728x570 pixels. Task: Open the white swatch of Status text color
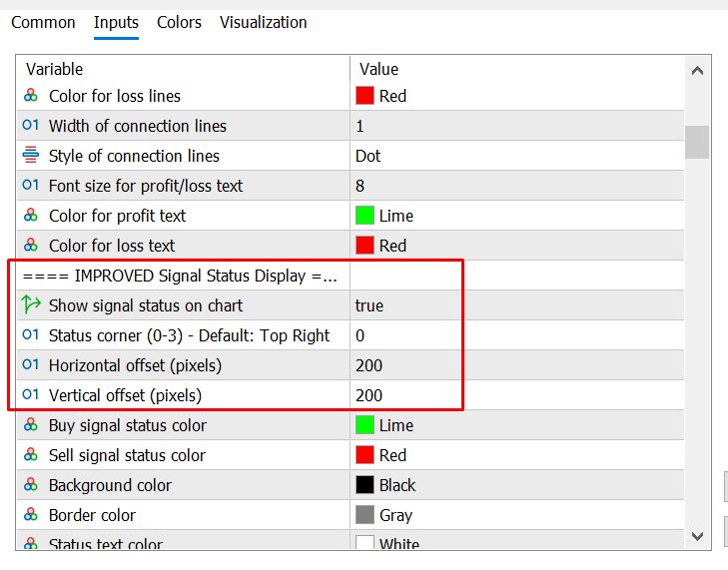(x=364, y=542)
